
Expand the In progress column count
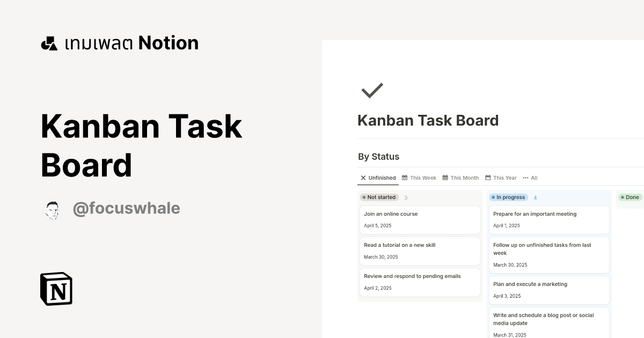coord(535,197)
